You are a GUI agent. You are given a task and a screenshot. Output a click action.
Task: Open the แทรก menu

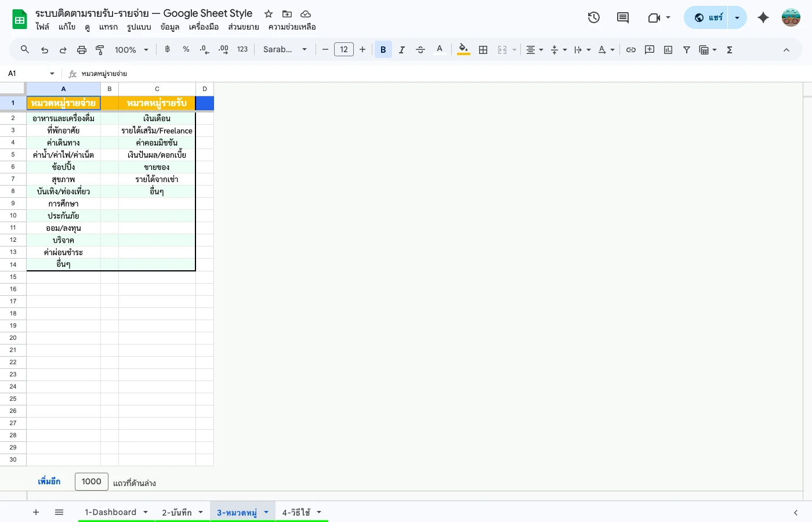(108, 27)
